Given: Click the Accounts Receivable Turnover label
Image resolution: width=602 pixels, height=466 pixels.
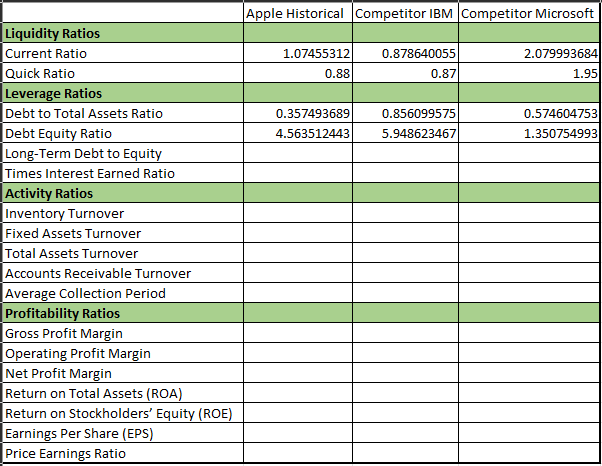Looking at the screenshot, I should tap(98, 273).
